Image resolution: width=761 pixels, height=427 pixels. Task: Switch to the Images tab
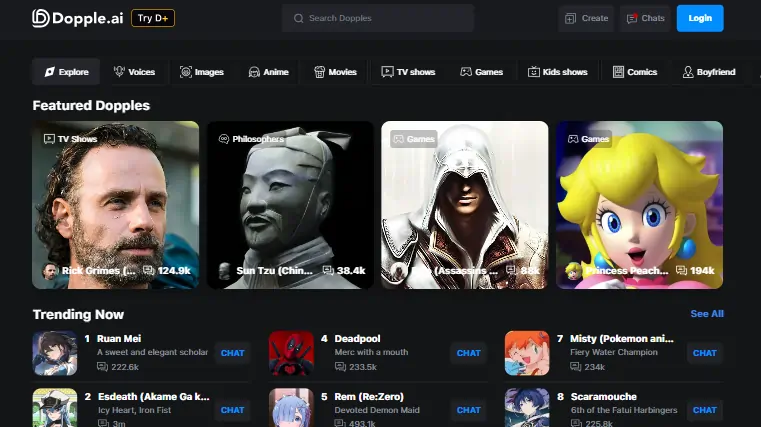201,72
